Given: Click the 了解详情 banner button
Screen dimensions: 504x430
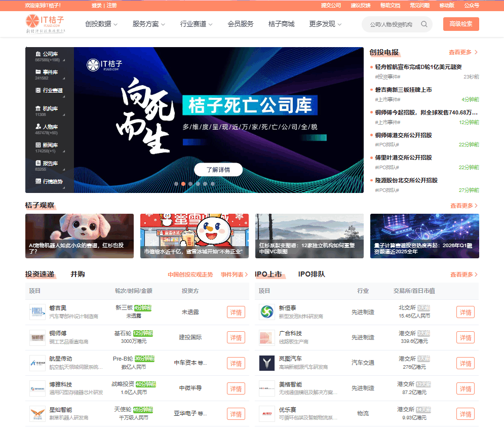Looking at the screenshot, I should click(218, 169).
